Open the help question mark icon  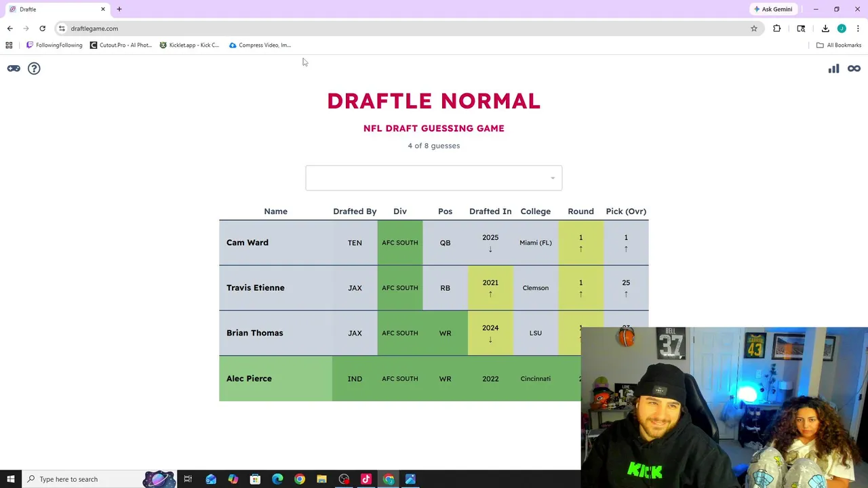coord(34,68)
